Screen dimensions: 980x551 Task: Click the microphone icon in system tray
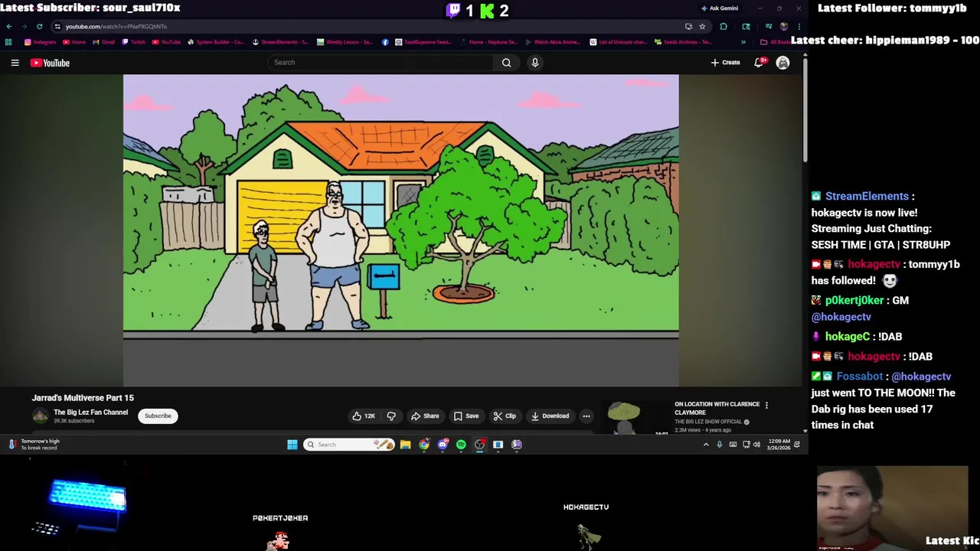719,445
